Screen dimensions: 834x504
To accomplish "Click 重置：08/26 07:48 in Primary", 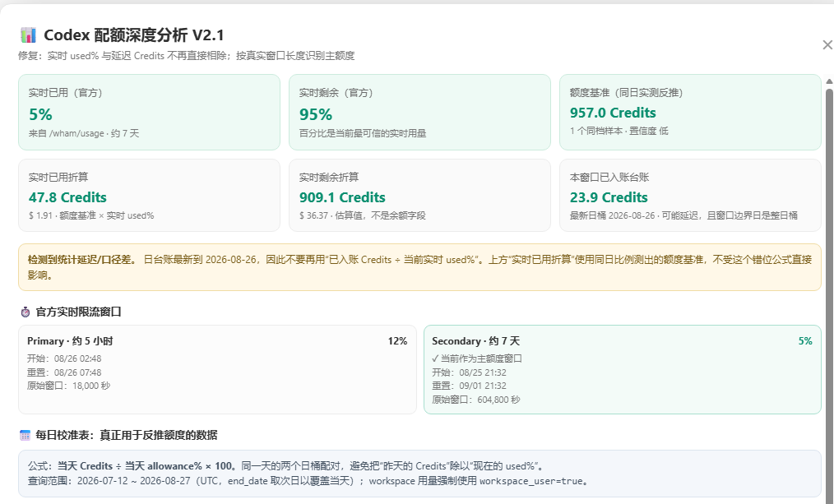I will (x=64, y=372).
